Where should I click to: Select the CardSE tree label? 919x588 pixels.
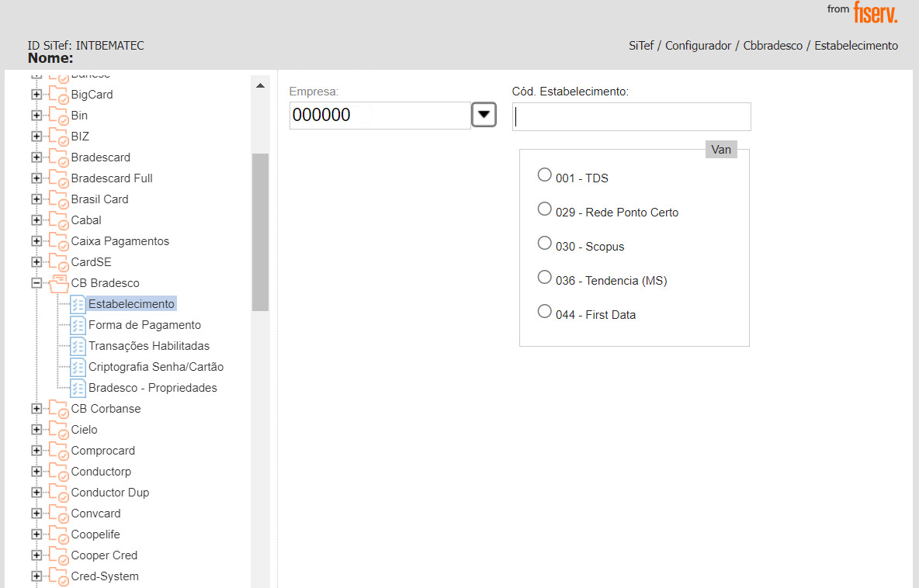click(x=91, y=261)
